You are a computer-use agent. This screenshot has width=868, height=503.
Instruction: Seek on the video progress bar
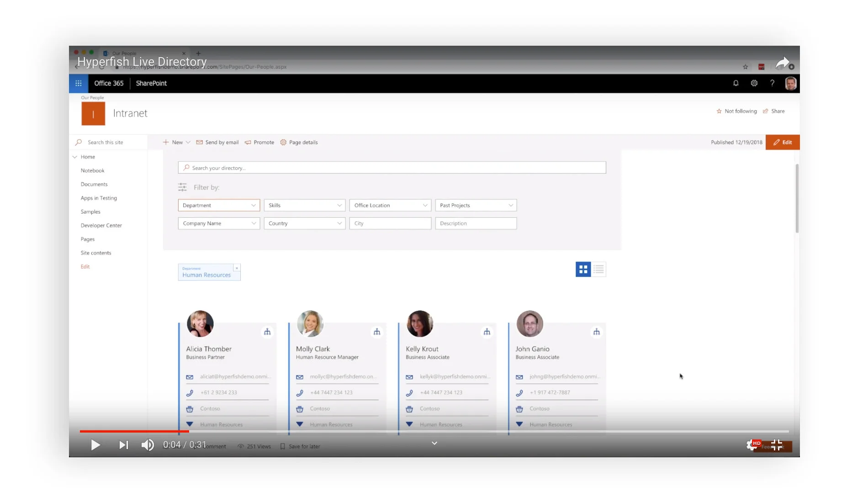434,431
